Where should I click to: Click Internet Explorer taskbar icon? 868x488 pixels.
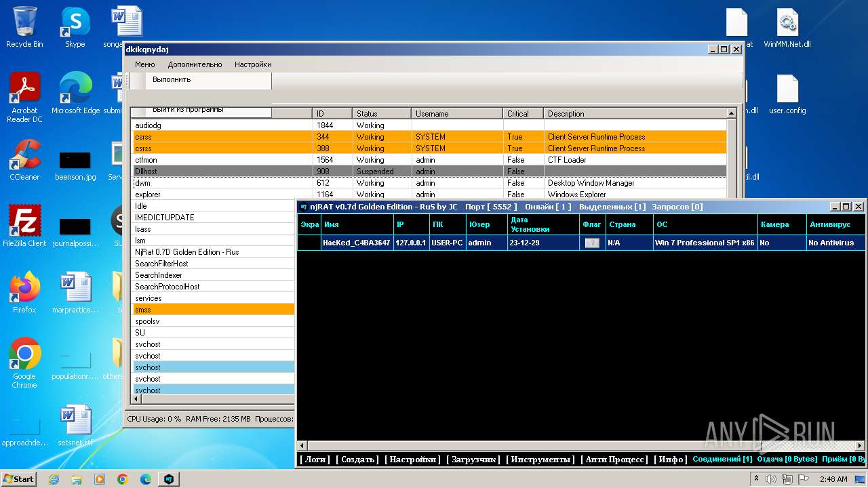point(54,479)
